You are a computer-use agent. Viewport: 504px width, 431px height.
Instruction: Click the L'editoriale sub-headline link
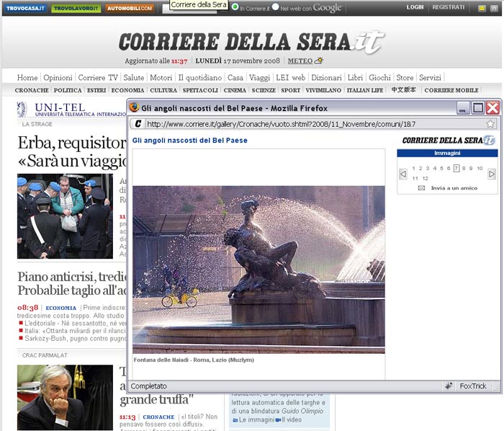(x=75, y=323)
